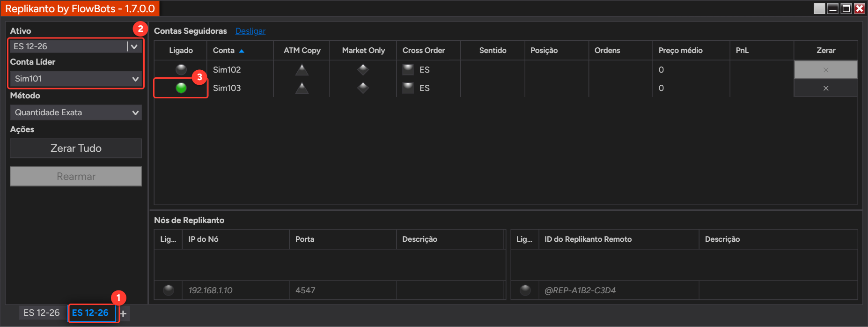This screenshot has height=327, width=868.
Task: Click ES Cross Order text for Sim103
Action: click(x=425, y=88)
